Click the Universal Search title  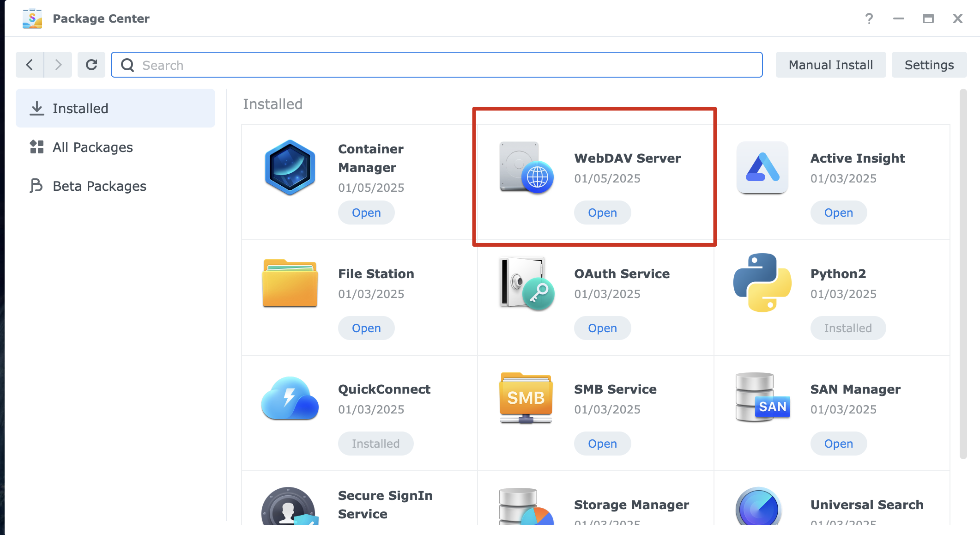tap(867, 505)
